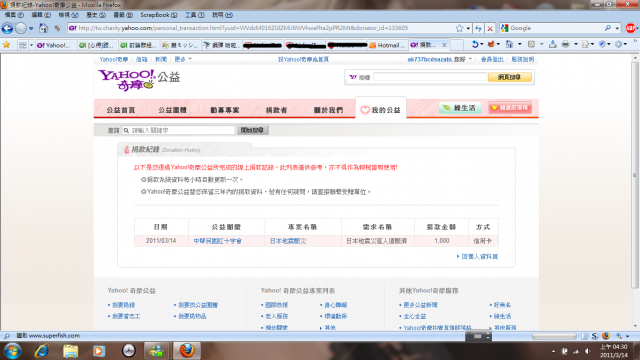Open the 中華民國紅十字會 link
Viewport: 640px width, 360px height.
(x=218, y=241)
